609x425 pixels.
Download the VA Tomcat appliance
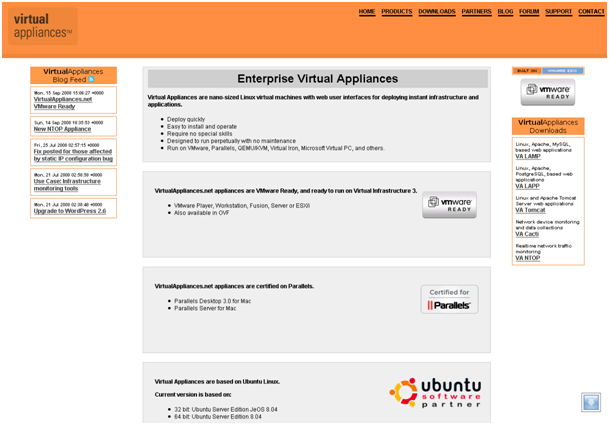(x=530, y=210)
